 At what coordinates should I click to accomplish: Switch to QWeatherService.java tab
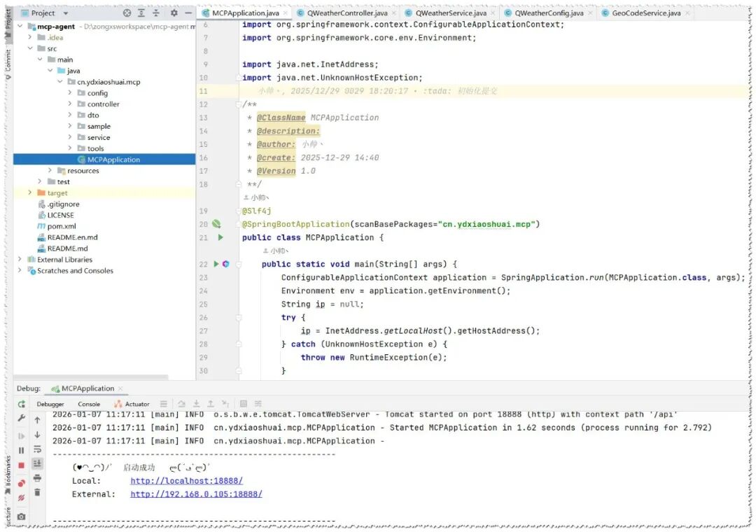point(450,13)
